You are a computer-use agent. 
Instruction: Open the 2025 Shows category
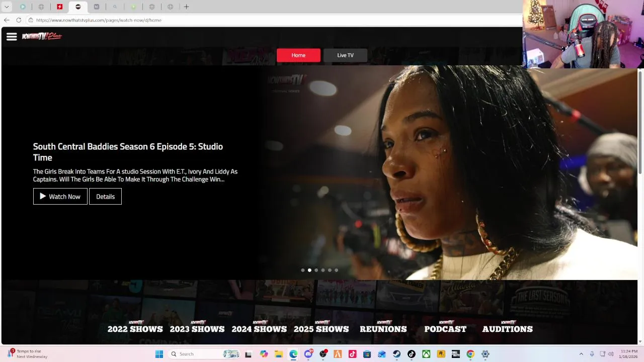(321, 327)
